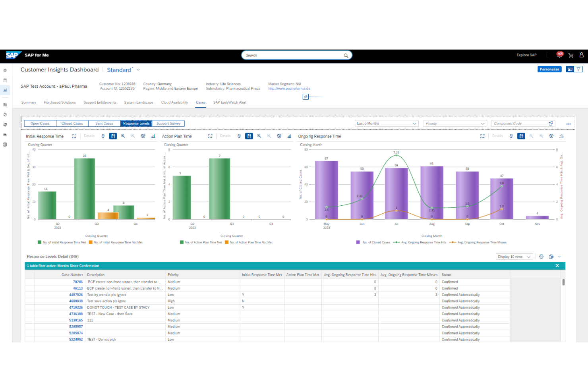The image size is (588, 392).
Task: Select the Closed Cases segment
Action: (x=72, y=124)
